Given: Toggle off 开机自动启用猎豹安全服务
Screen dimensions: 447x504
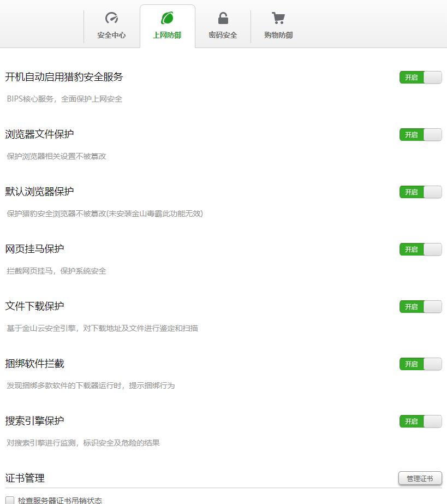Looking at the screenshot, I should pyautogui.click(x=420, y=77).
